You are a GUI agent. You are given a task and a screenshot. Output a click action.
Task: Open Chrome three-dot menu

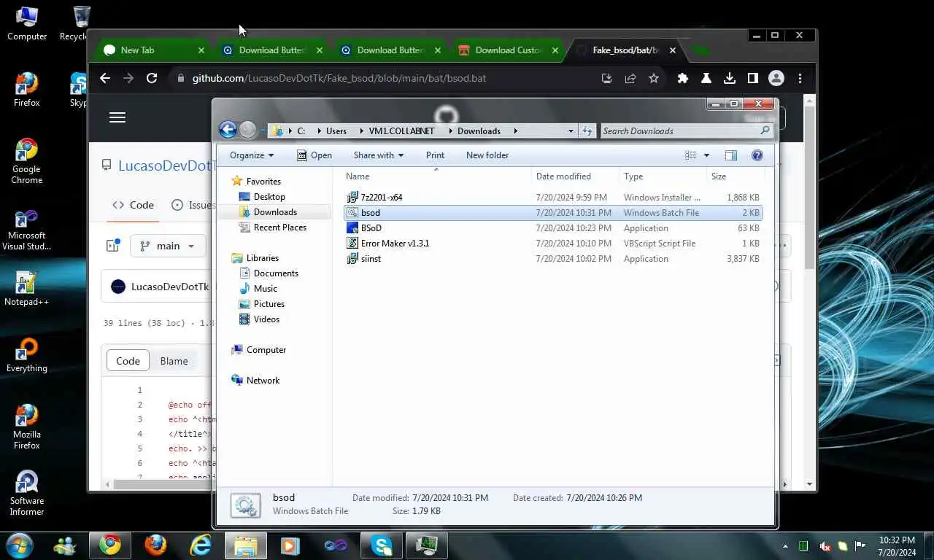pyautogui.click(x=800, y=78)
